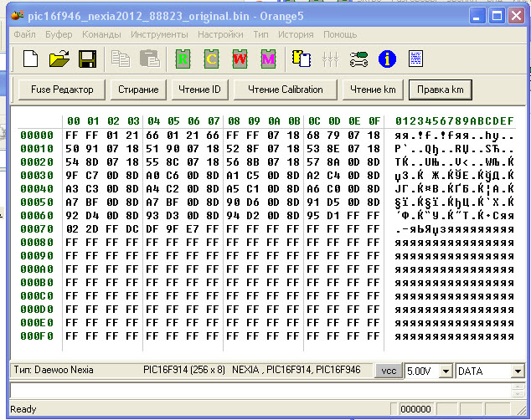The image size is (531, 420).
Task: Click byte 02 at row 00070
Action: [72, 229]
